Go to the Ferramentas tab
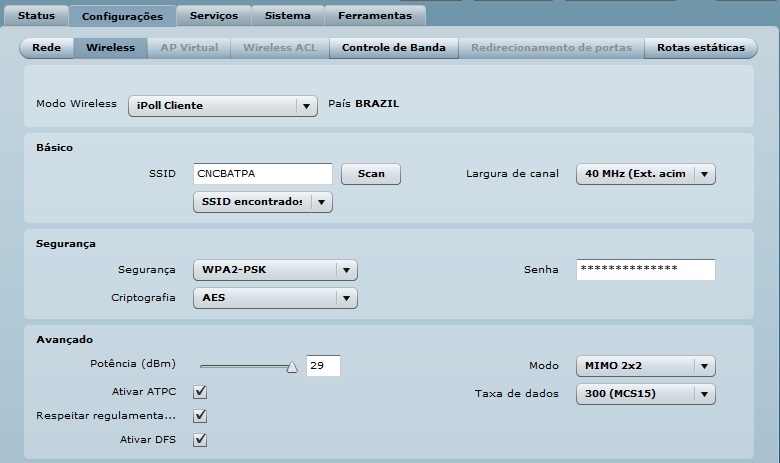 [374, 16]
